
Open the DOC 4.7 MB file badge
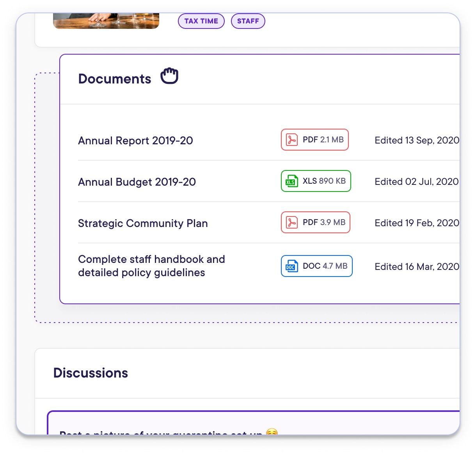coord(316,266)
